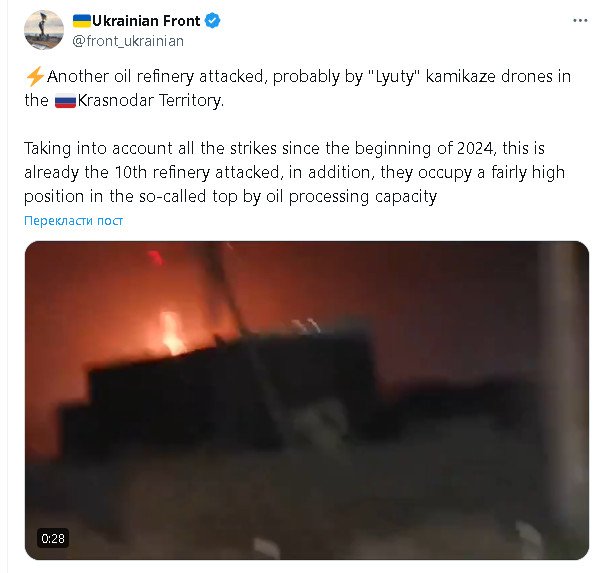Open the @front_ukrainian handle link
The width and height of the screenshot is (605, 573).
128,41
